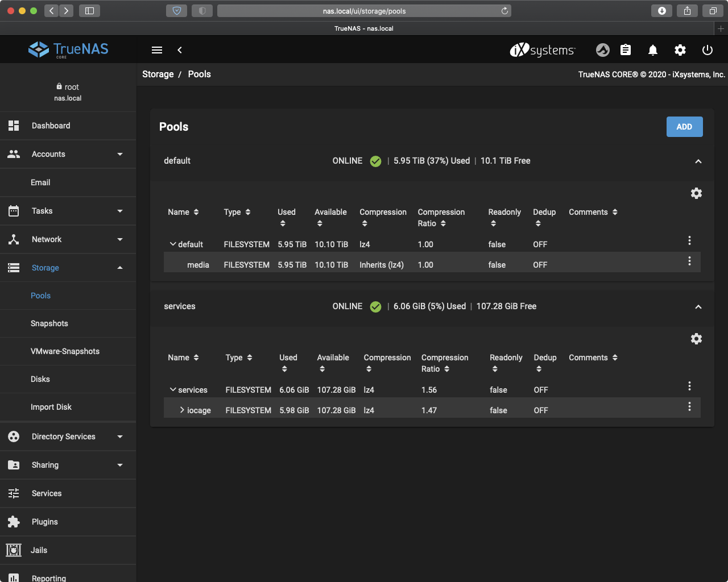The image size is (728, 582).
Task: Collapse the default pool panel
Action: coord(698,161)
